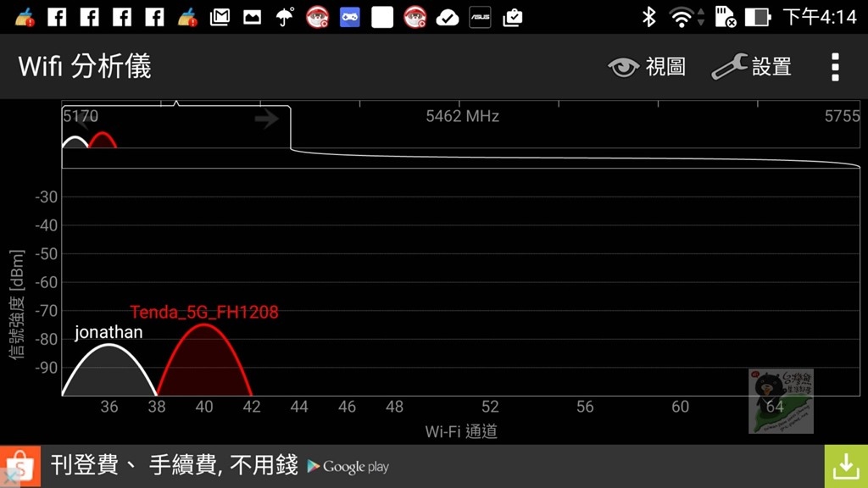
Task: Tap the blue game controller notification icon
Action: point(350,17)
